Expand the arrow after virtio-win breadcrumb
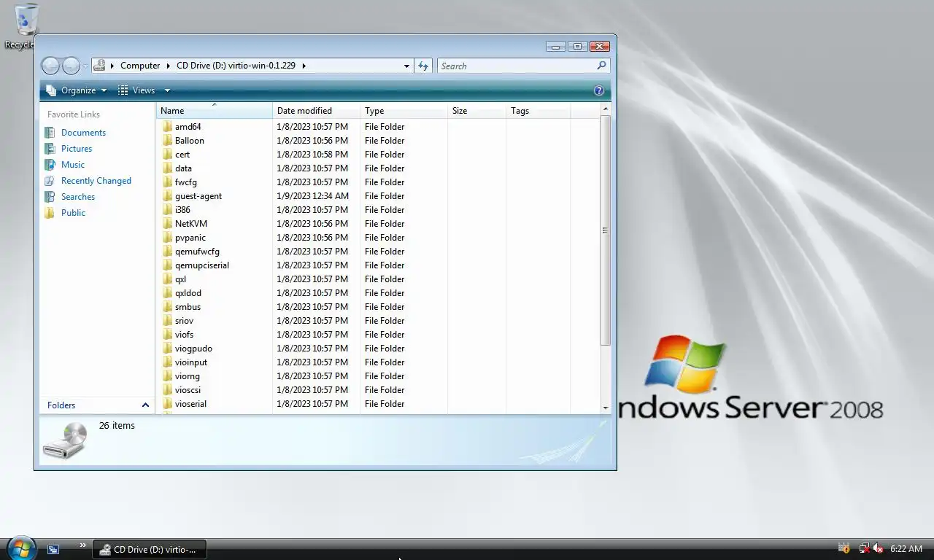 (x=304, y=66)
